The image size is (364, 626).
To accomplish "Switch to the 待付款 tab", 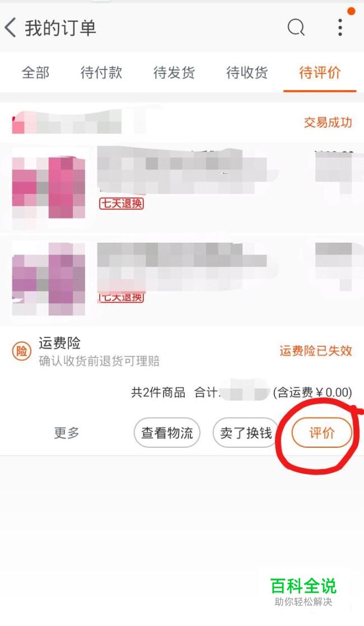I will 101,73.
